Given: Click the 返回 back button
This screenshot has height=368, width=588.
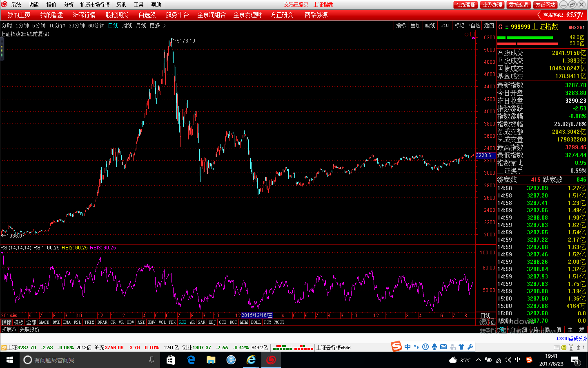Looking at the screenshot, I should (x=489, y=25).
